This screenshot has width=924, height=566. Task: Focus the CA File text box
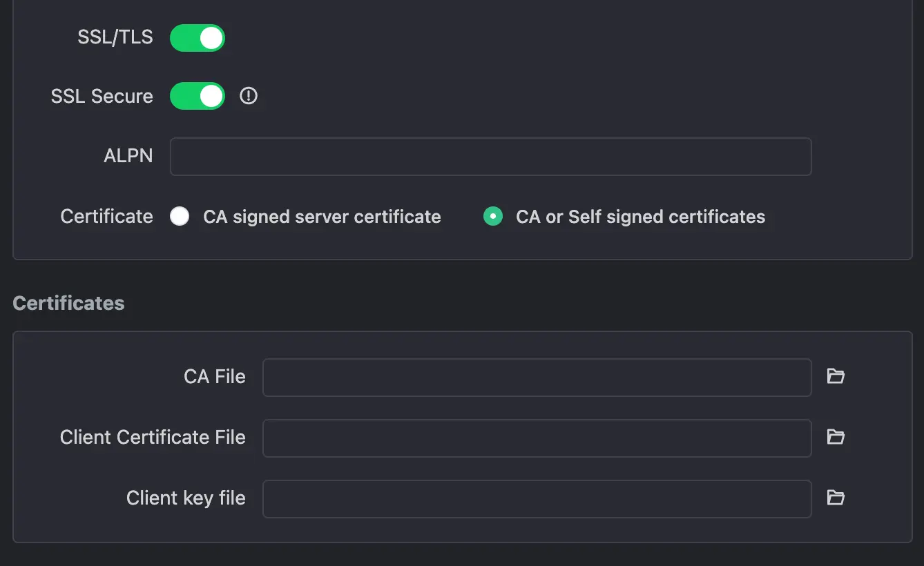click(x=537, y=377)
